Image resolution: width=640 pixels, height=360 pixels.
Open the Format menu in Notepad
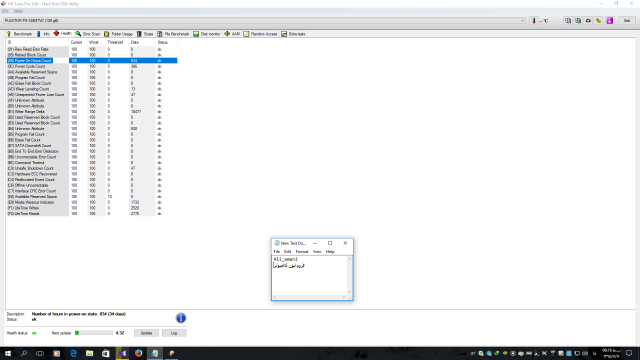click(302, 252)
